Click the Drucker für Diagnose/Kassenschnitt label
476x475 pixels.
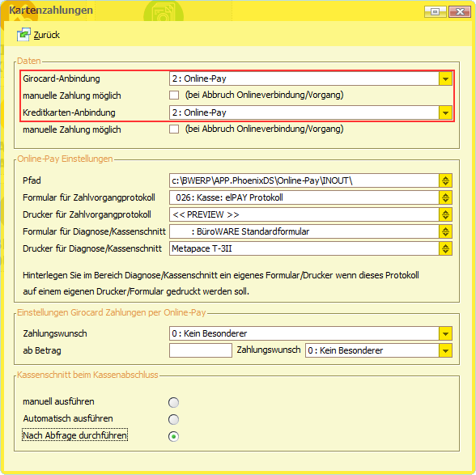92,248
